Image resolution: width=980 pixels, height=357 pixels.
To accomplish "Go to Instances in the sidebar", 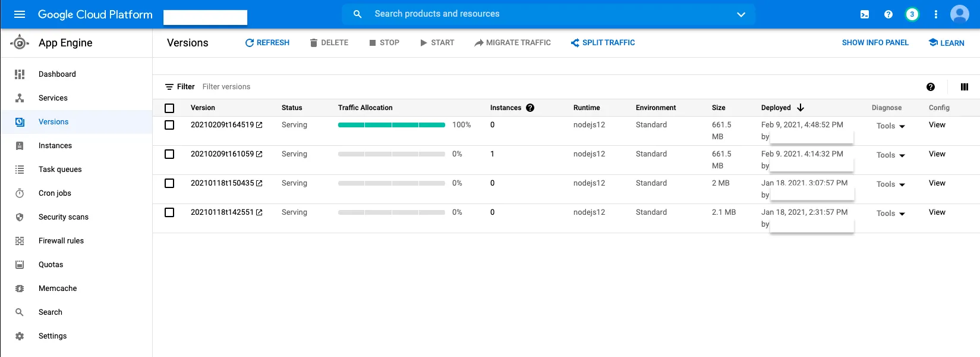I will [x=55, y=146].
